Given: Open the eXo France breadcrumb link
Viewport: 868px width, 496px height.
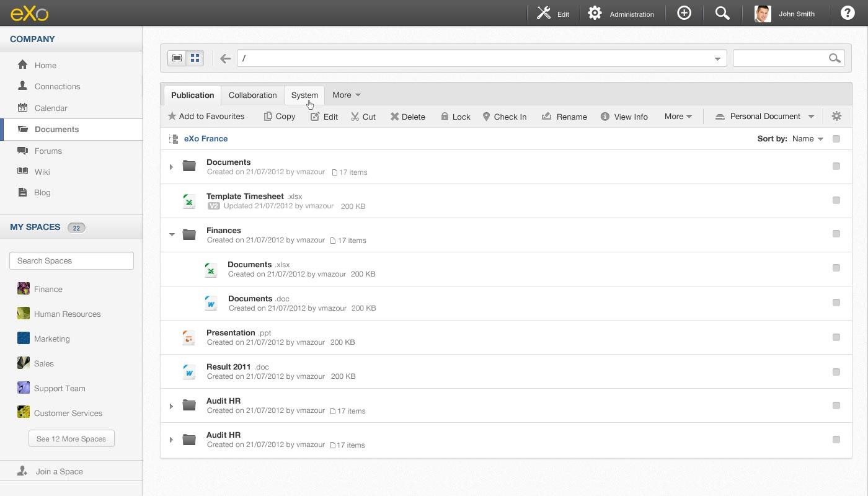Looking at the screenshot, I should pos(206,139).
